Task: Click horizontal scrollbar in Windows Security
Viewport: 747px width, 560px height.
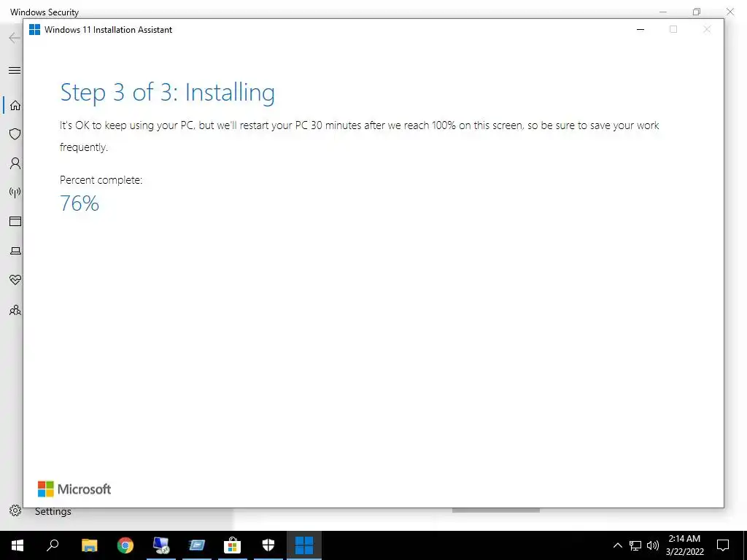Action: 495,510
